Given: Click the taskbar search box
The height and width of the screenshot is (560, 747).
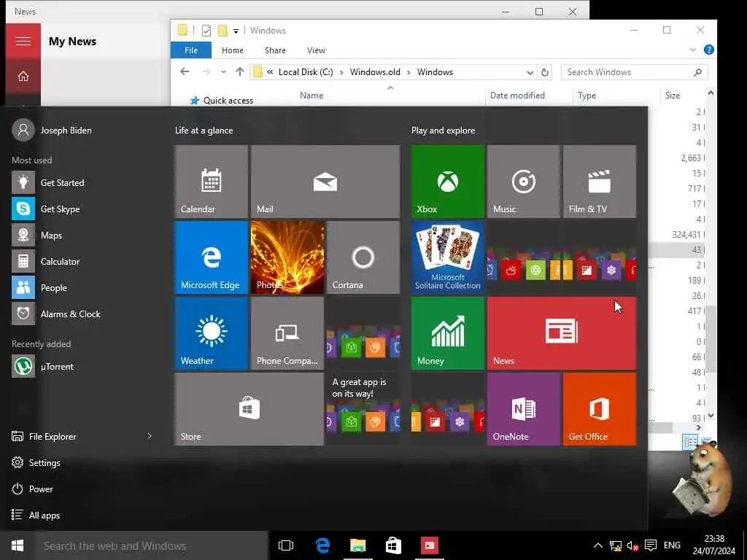Looking at the screenshot, I should [152, 545].
